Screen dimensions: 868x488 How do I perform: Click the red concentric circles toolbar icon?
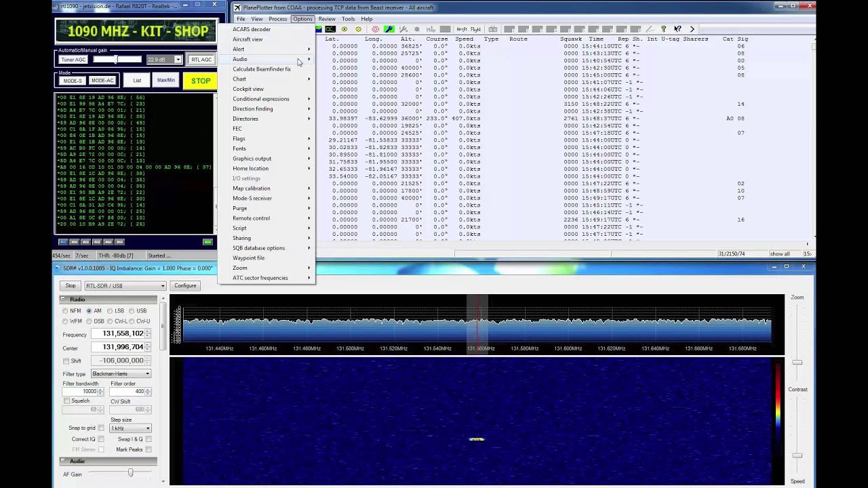tap(375, 29)
